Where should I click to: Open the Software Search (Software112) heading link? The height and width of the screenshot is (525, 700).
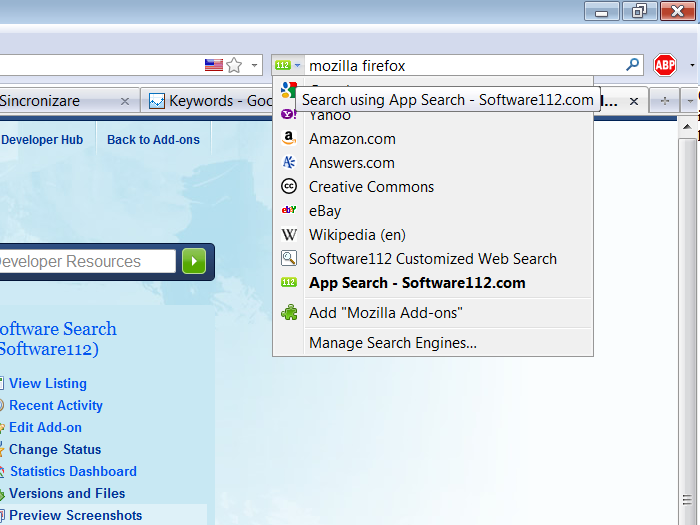click(x=58, y=339)
